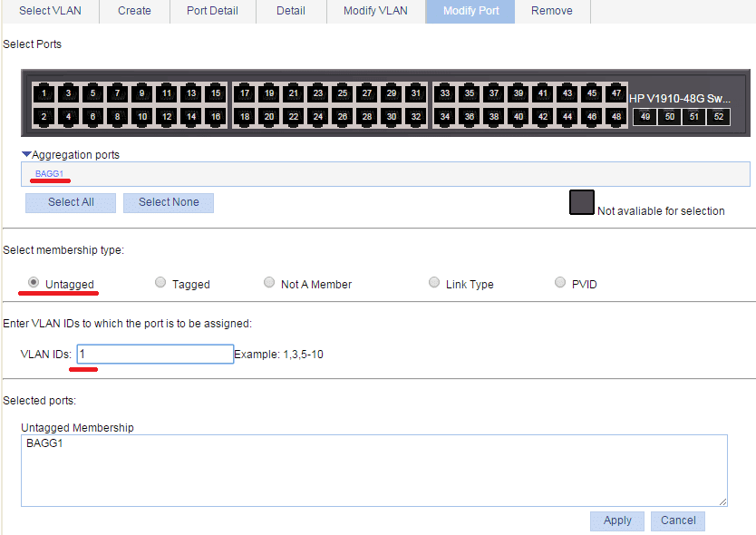This screenshot has width=756, height=535.
Task: Select port 42 on the switch panel
Action: [543, 117]
